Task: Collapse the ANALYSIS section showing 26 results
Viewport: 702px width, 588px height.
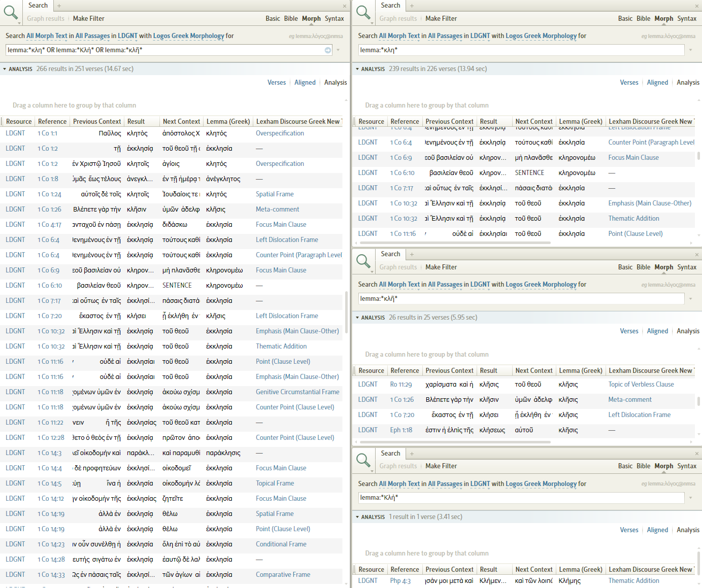Action: 357,318
